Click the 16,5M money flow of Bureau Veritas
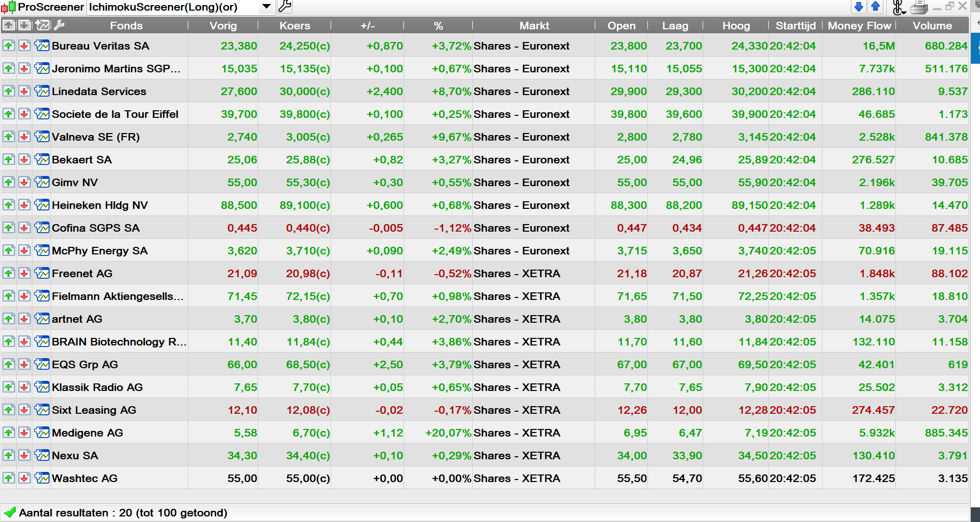 click(x=878, y=46)
